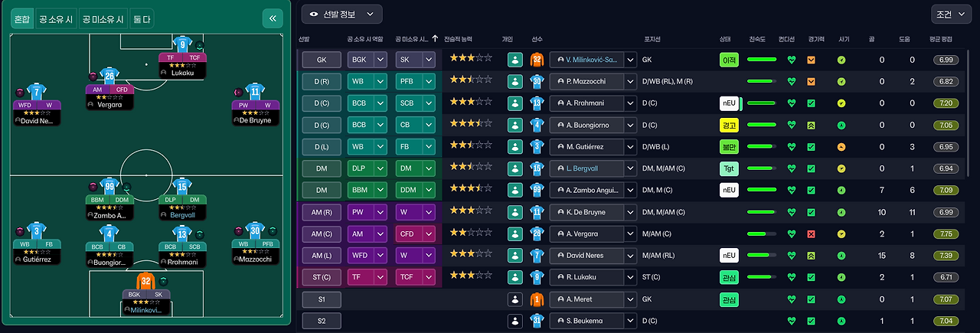Click the GK position slot button
This screenshot has width=980, height=333.
321,59
